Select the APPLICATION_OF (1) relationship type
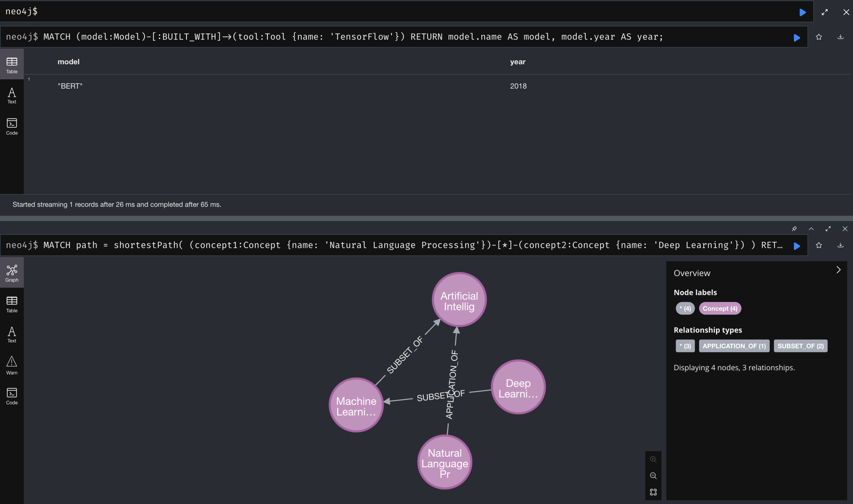853x504 pixels. click(x=734, y=346)
